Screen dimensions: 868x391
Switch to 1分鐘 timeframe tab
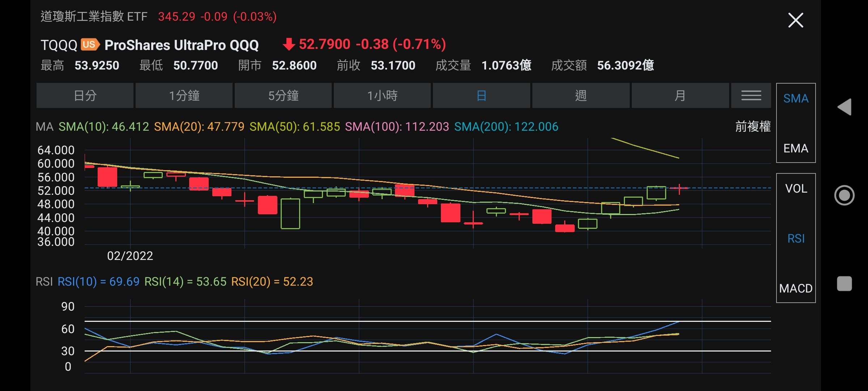point(184,96)
